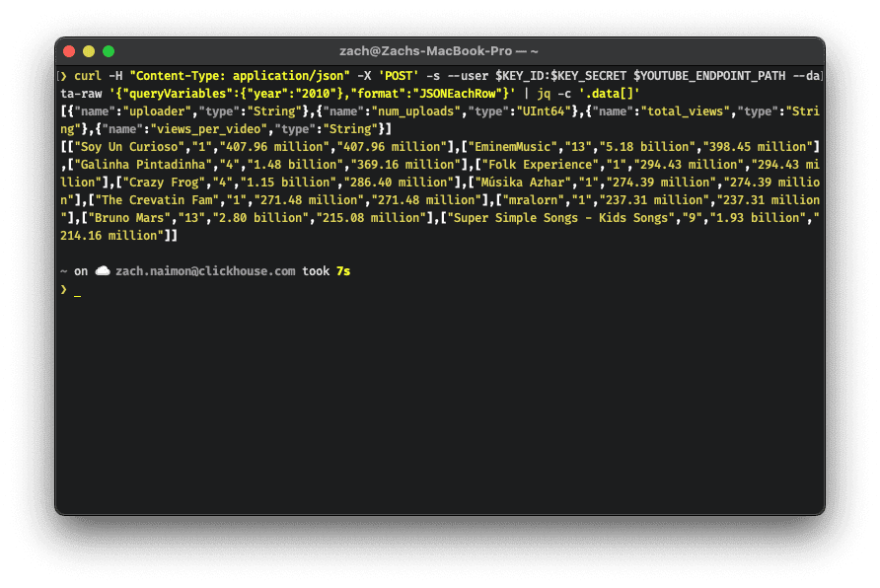The image size is (880, 588).
Task: Click the 7s duration text
Action: pos(343,271)
